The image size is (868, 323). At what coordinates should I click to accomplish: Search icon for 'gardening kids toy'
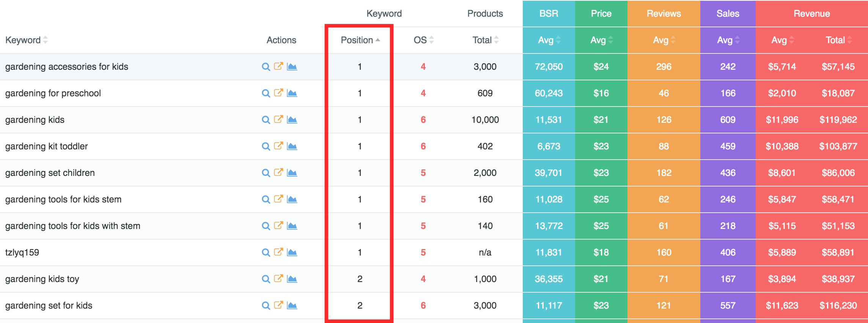point(266,279)
